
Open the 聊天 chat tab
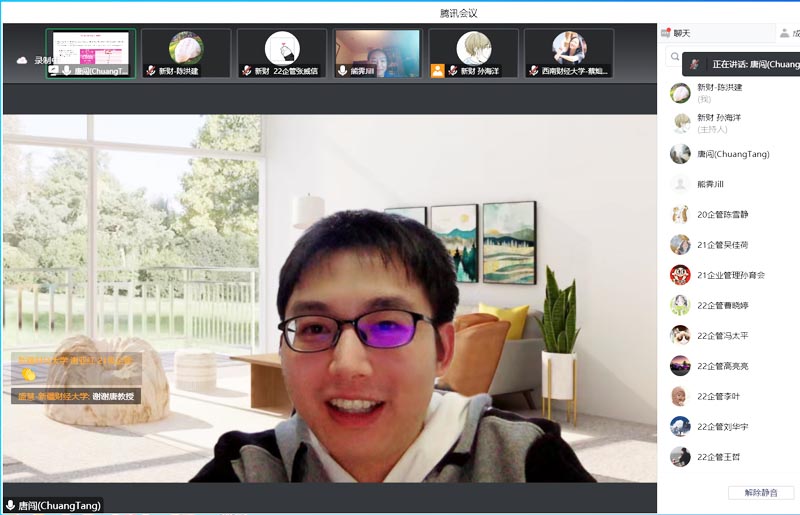(x=676, y=33)
